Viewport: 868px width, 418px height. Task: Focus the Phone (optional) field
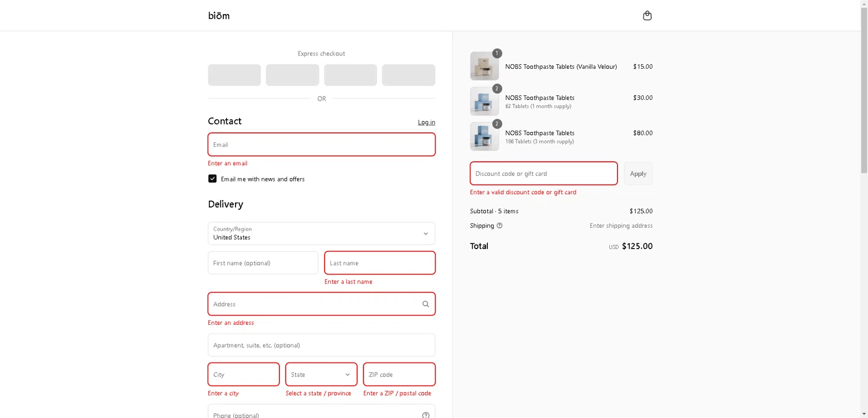click(x=321, y=412)
